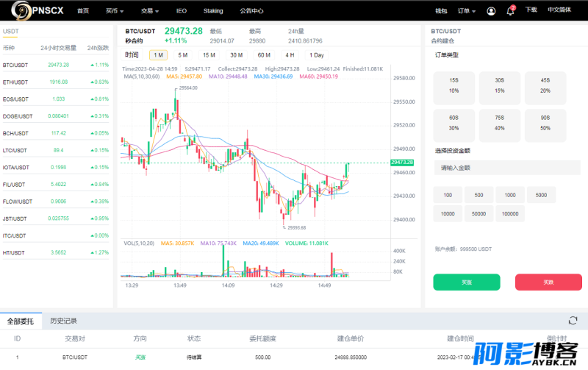Set chart interval to 30 M
The height and width of the screenshot is (370, 588).
tap(236, 55)
